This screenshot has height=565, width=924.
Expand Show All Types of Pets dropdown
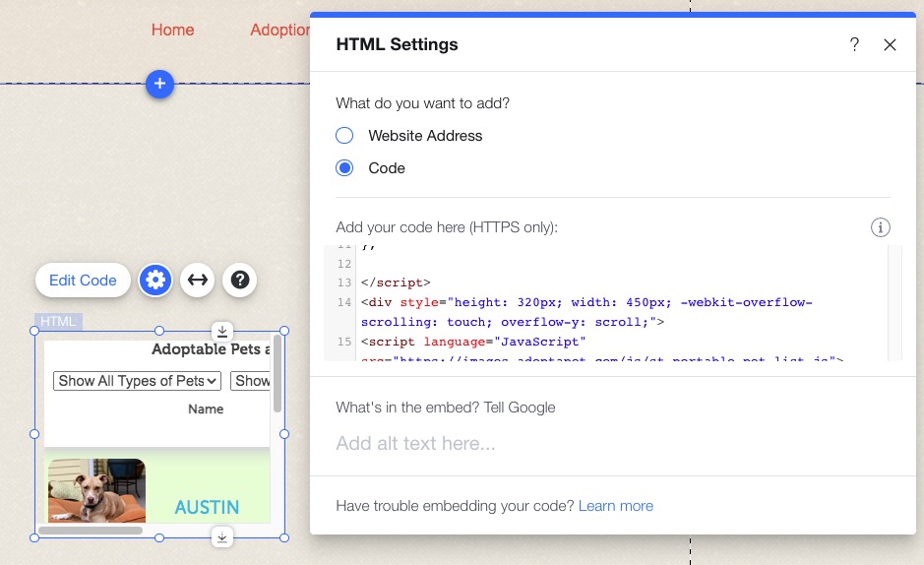point(137,381)
